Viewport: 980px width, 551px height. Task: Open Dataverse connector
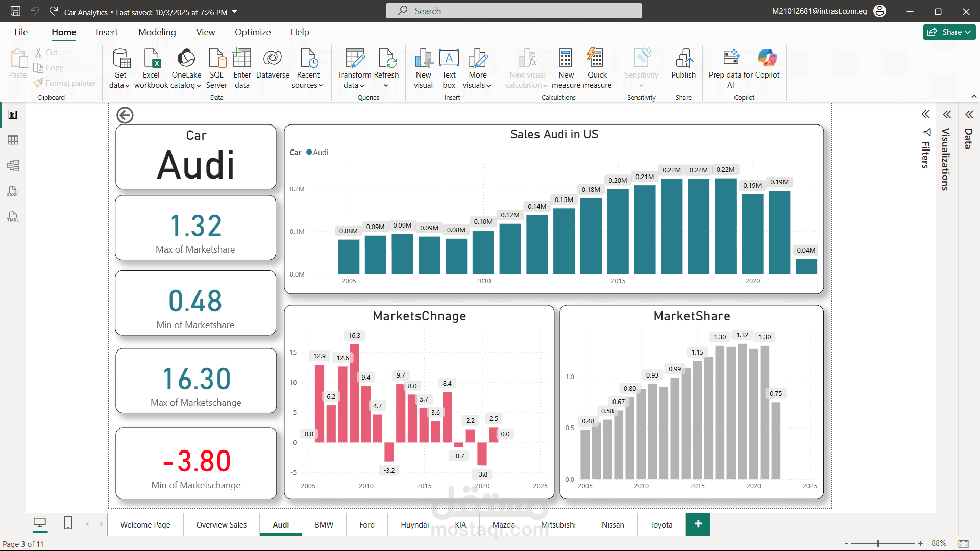[x=273, y=64]
